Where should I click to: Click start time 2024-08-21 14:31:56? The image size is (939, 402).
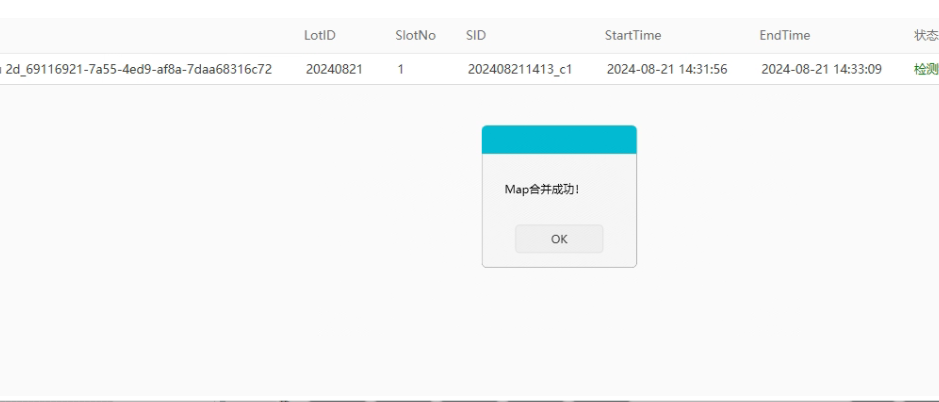coord(667,69)
